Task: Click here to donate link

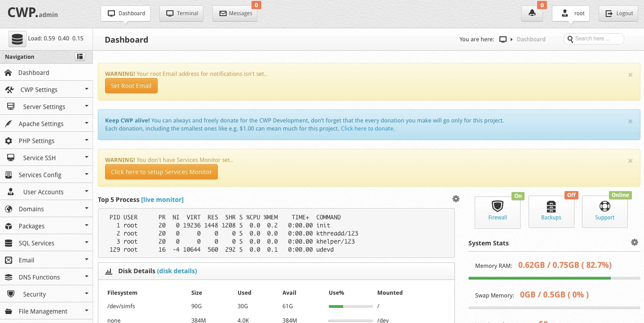Action: coord(368,129)
